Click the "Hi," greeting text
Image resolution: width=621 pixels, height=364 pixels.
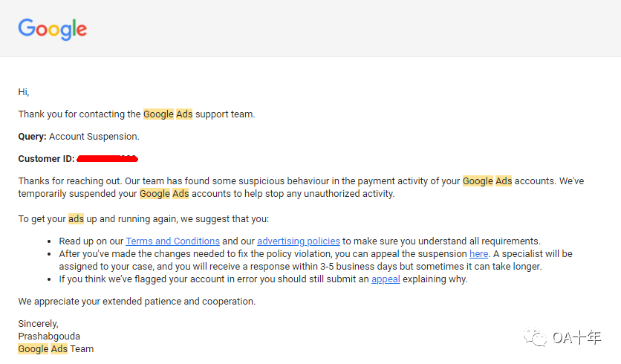24,92
